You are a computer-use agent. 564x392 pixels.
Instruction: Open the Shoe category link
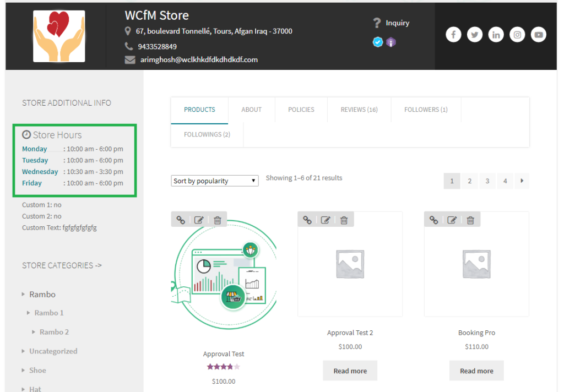tap(38, 370)
